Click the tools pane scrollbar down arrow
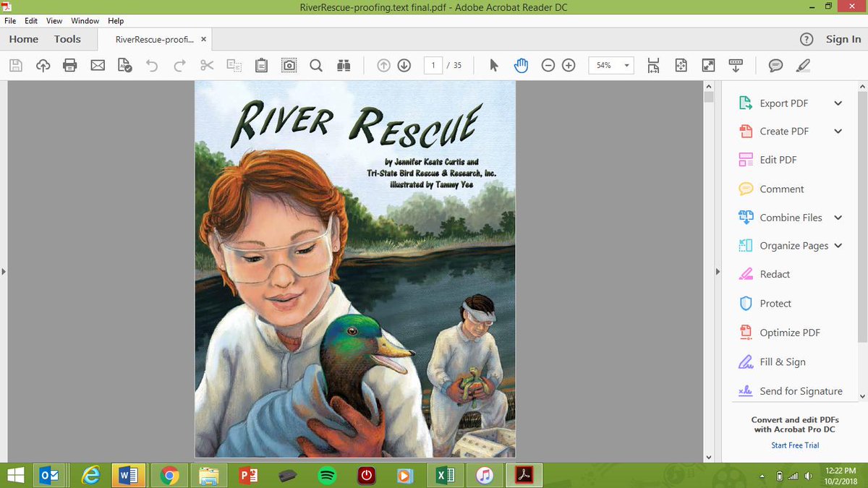The height and width of the screenshot is (488, 868). (x=862, y=396)
